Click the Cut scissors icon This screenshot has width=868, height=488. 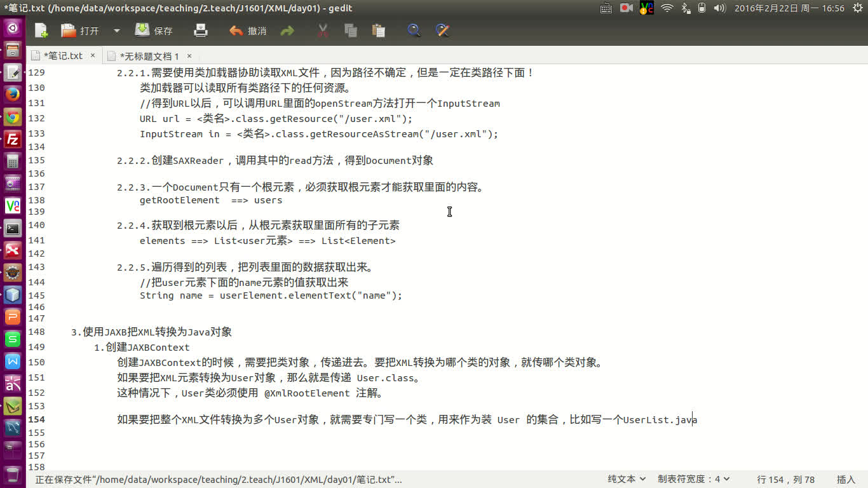pos(322,30)
